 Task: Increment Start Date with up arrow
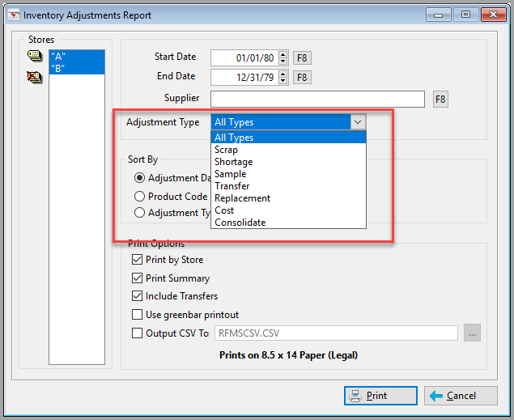point(282,54)
